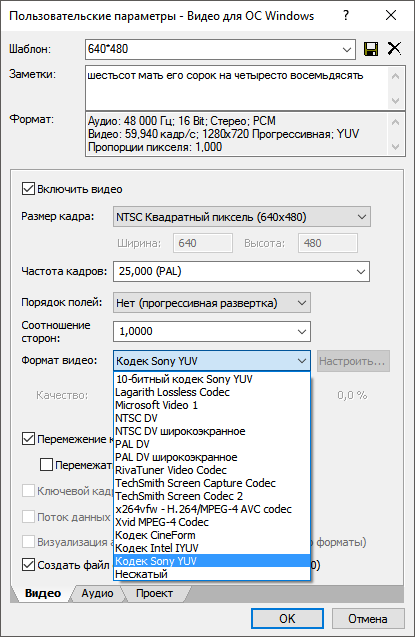Toggle the Включить видео checkbox
415x637 pixels.
[28, 189]
